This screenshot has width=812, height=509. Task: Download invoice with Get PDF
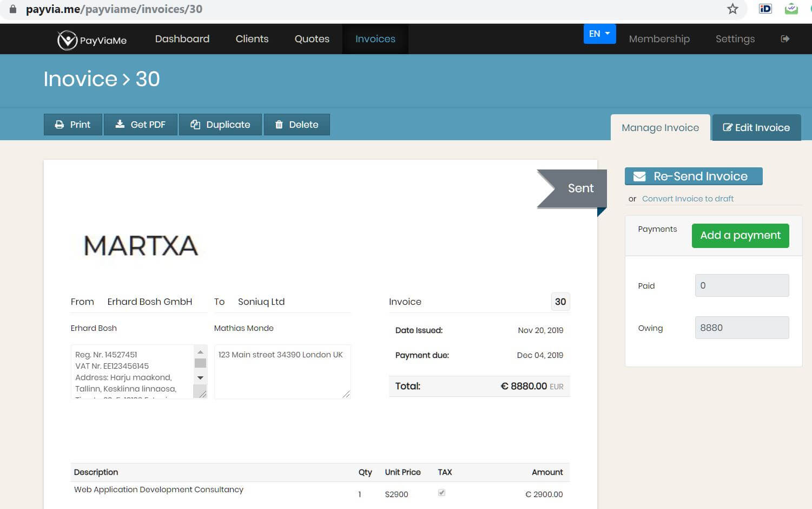[141, 125]
